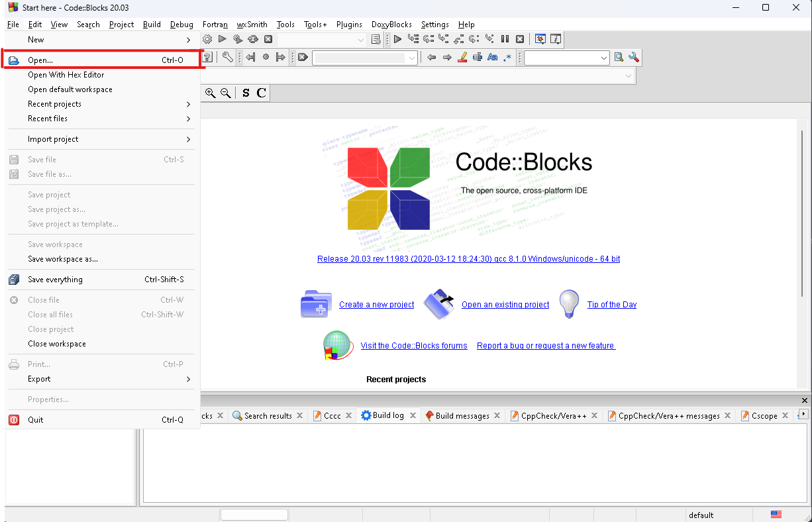Click Create a new project link
Screen dimensions: 812x522
click(x=376, y=305)
